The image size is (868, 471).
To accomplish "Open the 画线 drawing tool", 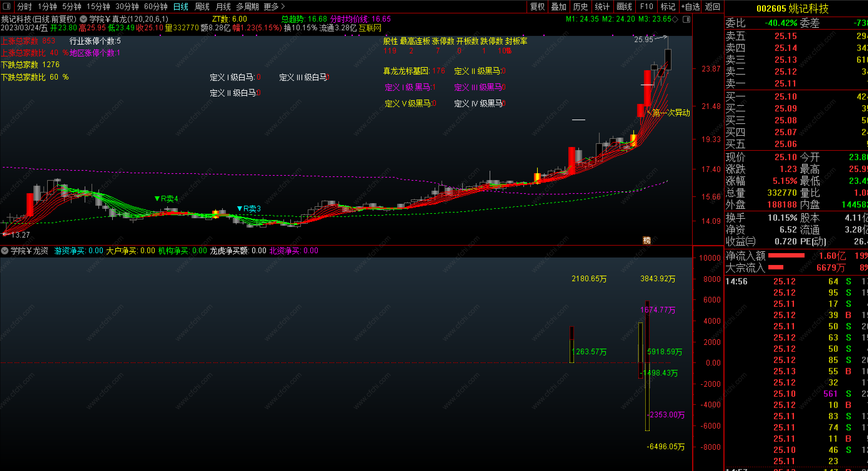I will pyautogui.click(x=624, y=6).
